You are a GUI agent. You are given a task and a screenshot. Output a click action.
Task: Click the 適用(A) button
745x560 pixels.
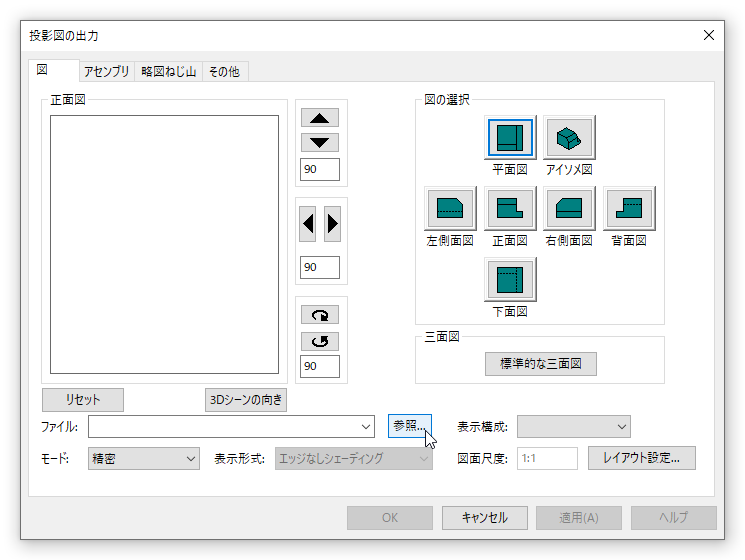(579, 518)
